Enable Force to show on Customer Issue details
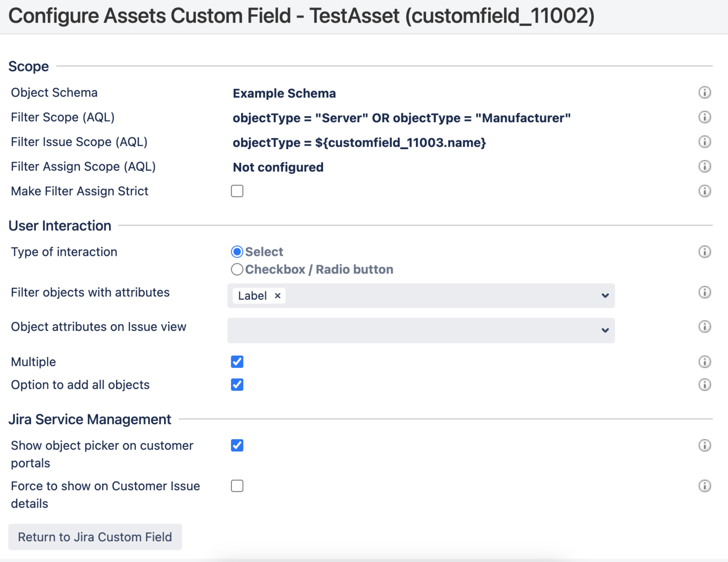Image resolution: width=728 pixels, height=562 pixels. (x=237, y=486)
